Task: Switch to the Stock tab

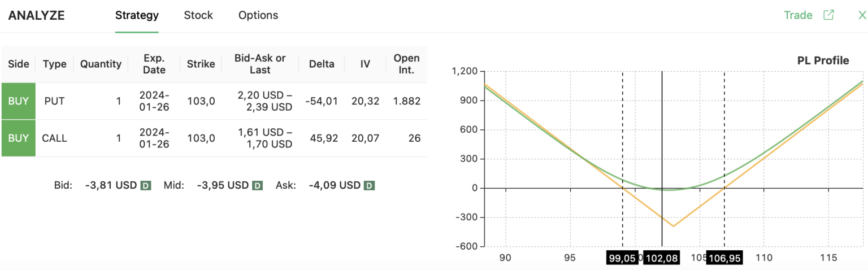Action: tap(198, 15)
